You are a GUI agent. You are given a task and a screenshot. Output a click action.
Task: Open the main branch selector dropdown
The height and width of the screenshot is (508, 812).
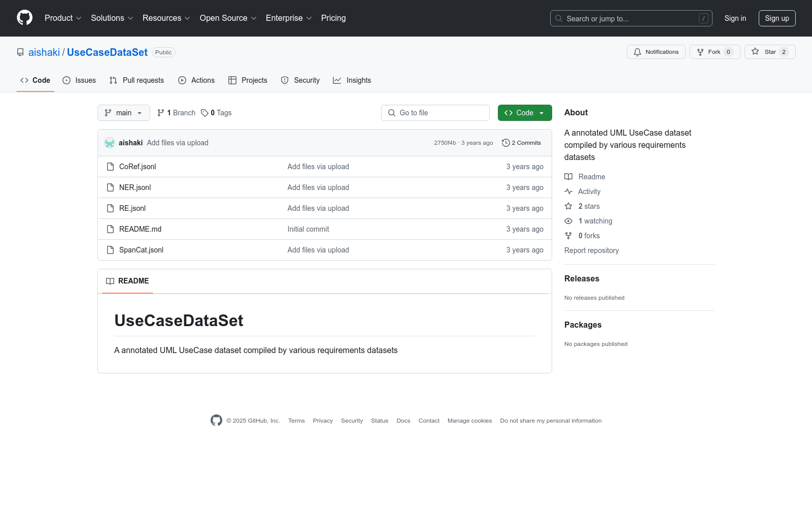pos(124,113)
